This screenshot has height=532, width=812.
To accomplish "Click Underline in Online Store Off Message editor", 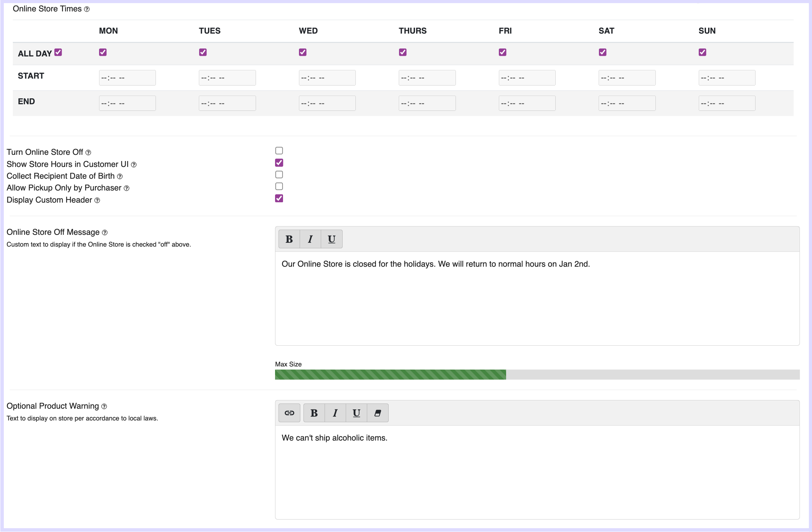I will click(332, 239).
